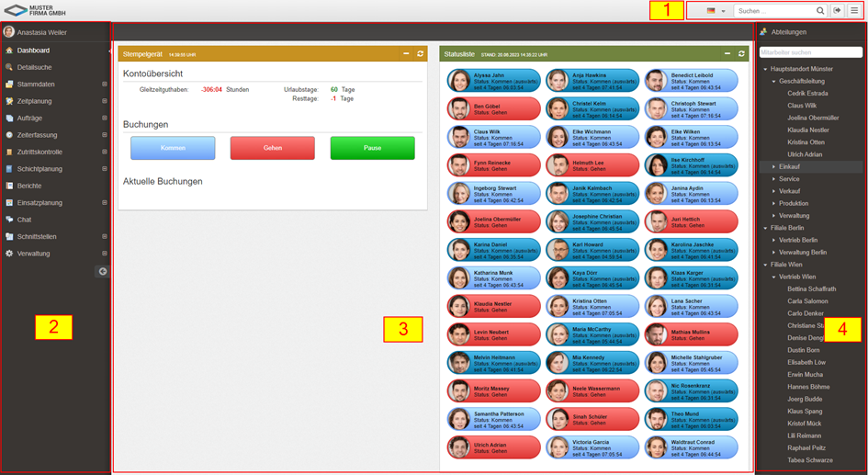The image size is (868, 475).
Task: Expand the Schichtplanung submenu toggle
Action: tap(104, 169)
